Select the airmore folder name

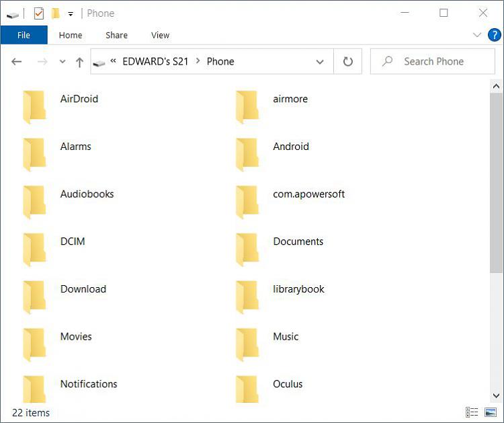(x=290, y=99)
